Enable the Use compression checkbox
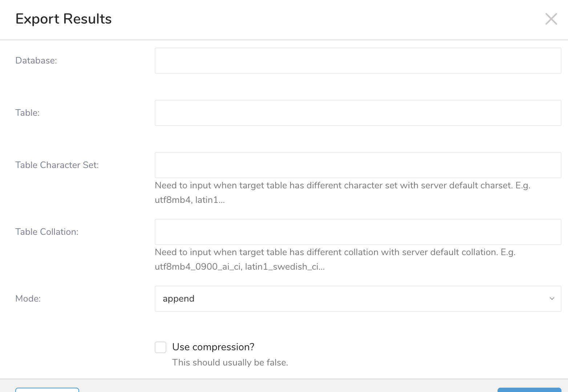 161,347
